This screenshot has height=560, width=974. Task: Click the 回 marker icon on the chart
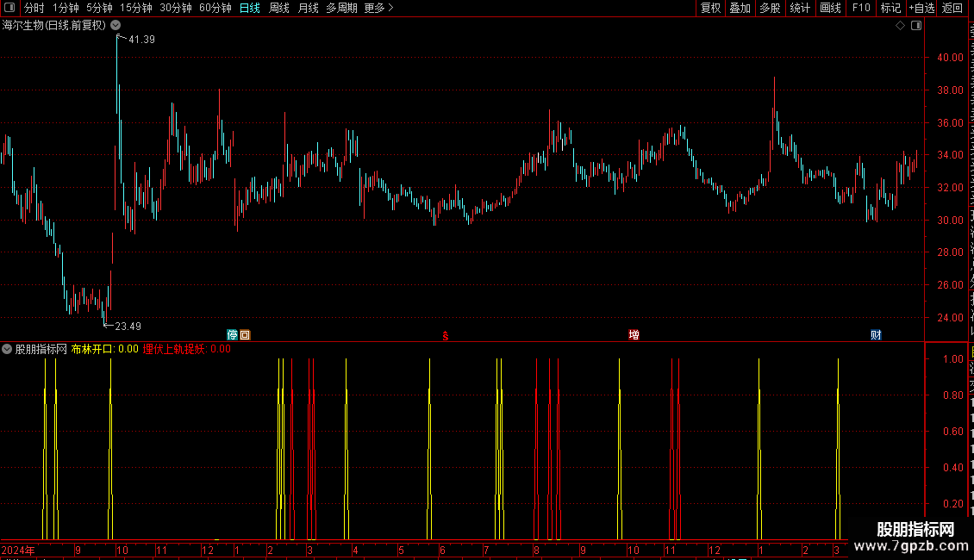pyautogui.click(x=245, y=334)
